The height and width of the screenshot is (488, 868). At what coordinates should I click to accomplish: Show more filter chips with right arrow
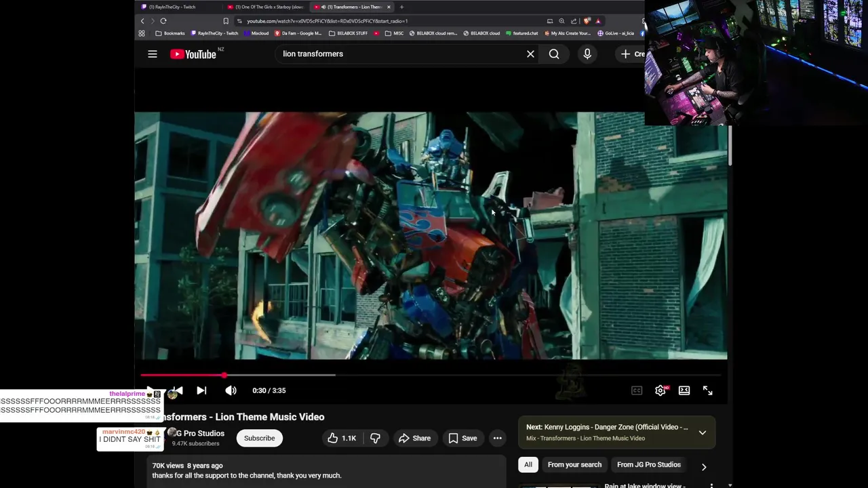704,466
